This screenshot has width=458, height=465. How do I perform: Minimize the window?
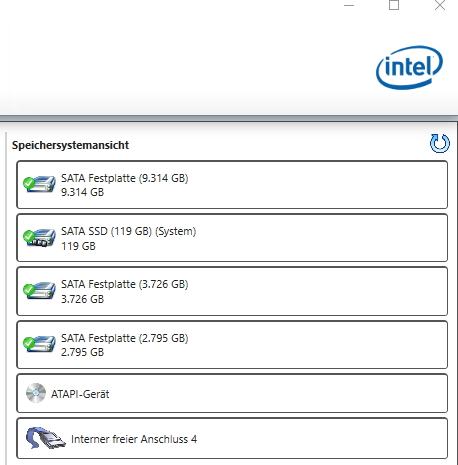tap(349, 5)
